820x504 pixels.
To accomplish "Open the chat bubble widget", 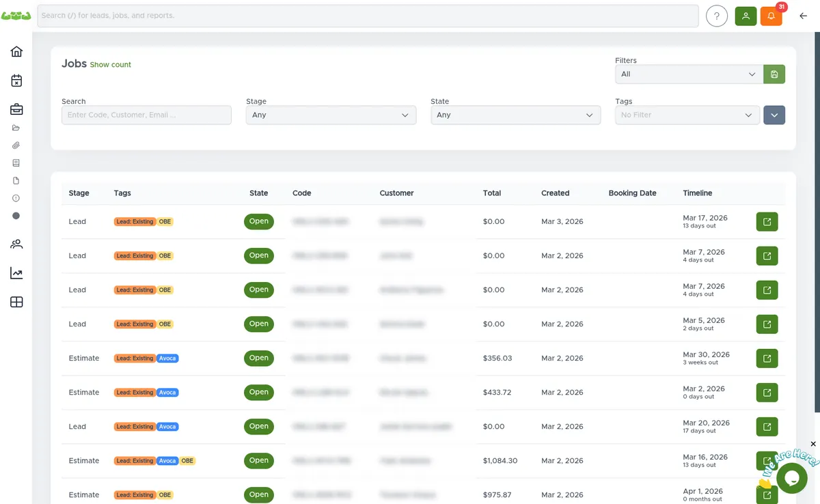I will [792, 478].
